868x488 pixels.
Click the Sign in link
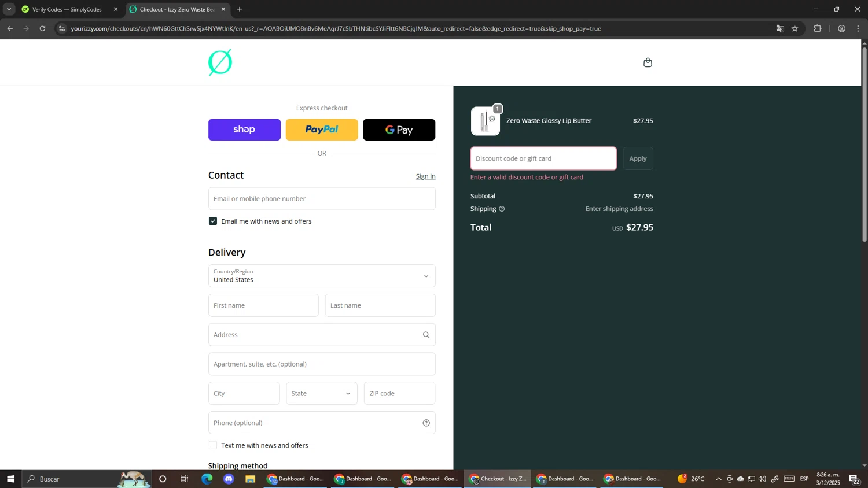point(425,176)
